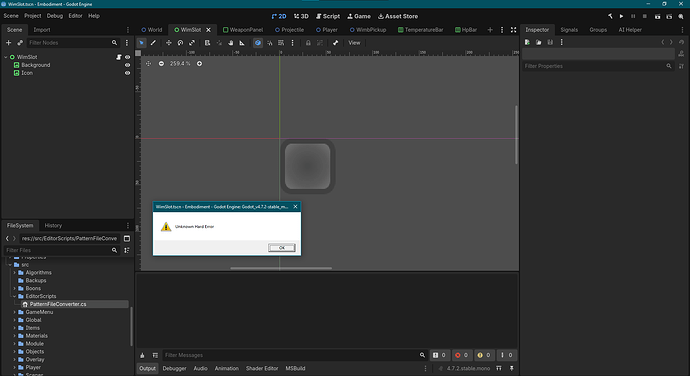Screen dimensions: 690x376
Task: Switch to the 3D workspace
Action: click(x=301, y=16)
